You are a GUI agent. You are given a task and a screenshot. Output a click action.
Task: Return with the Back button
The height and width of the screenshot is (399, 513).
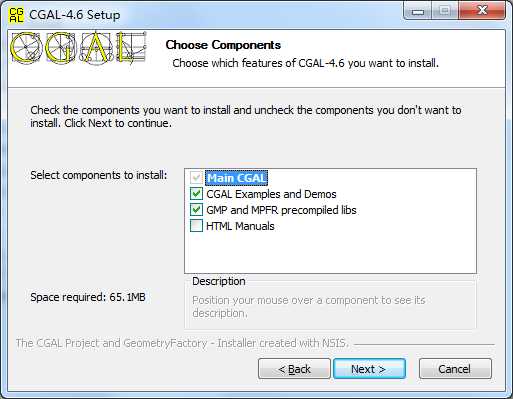[x=294, y=369]
